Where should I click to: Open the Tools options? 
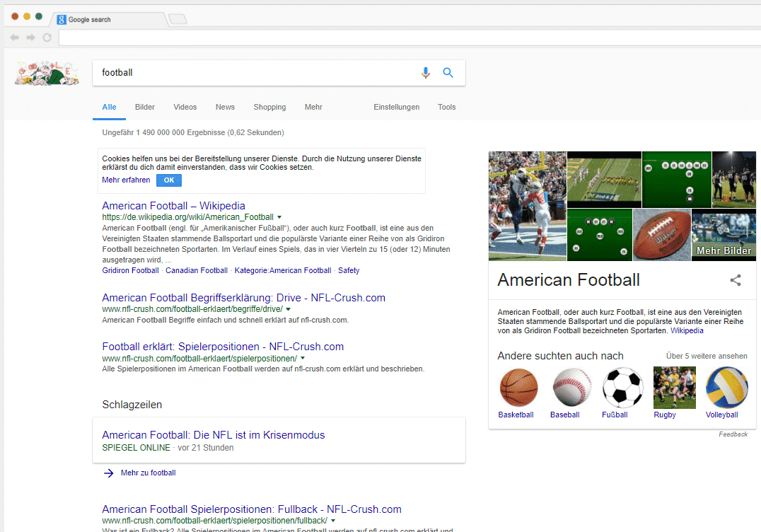coord(446,107)
